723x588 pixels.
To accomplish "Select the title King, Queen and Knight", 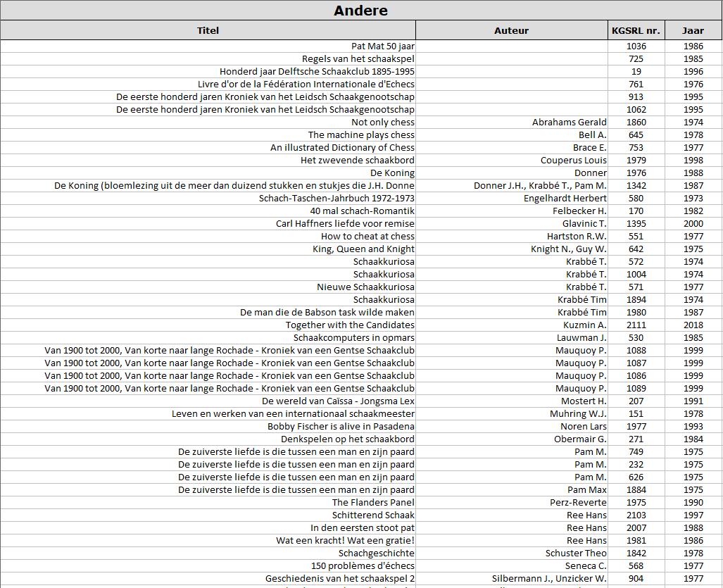I will click(363, 249).
